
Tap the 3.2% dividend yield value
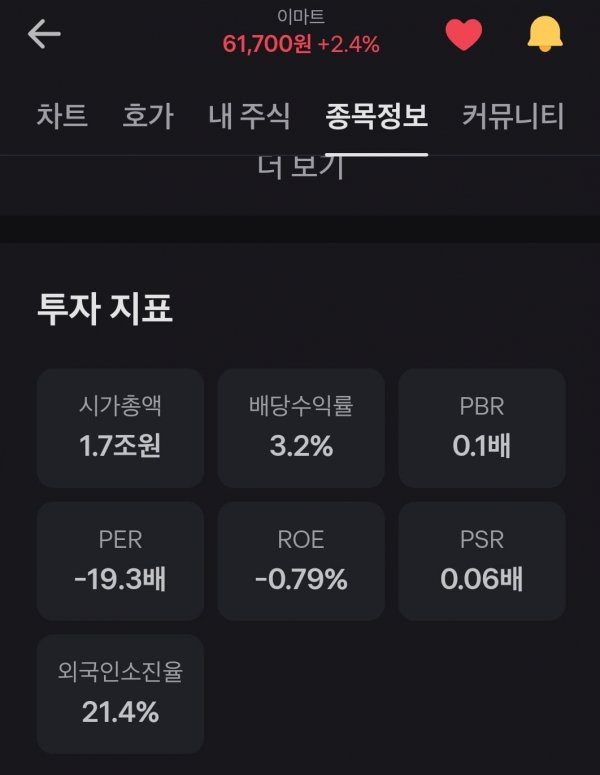point(301,446)
